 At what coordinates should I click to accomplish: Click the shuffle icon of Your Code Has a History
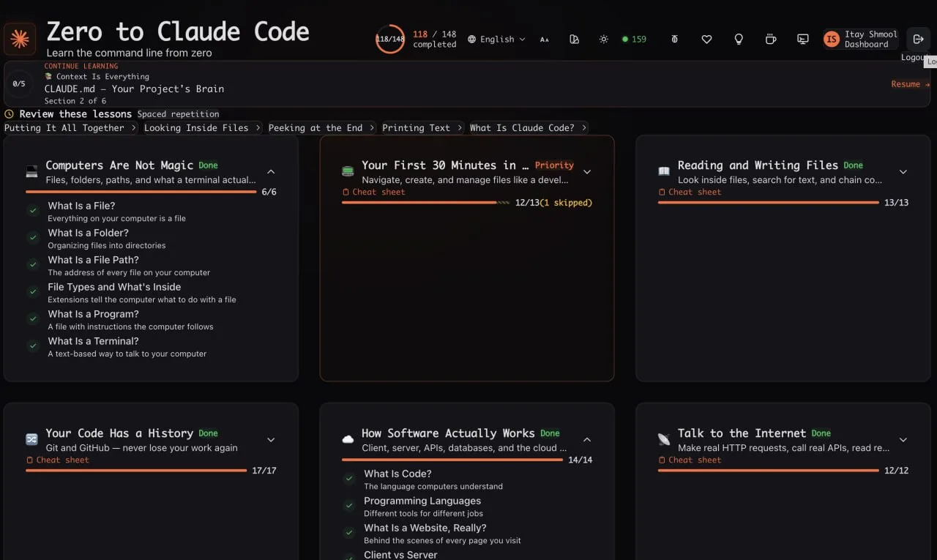(x=31, y=440)
